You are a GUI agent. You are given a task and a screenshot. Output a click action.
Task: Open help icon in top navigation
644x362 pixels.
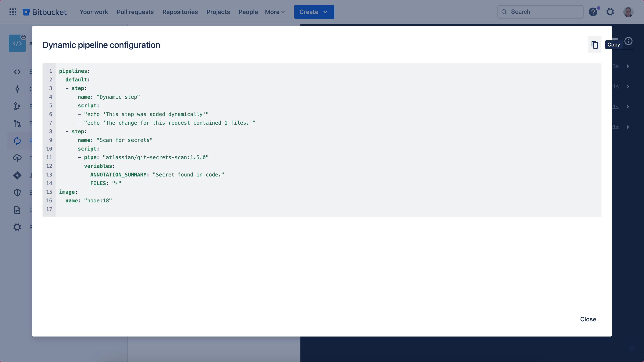[593, 11]
